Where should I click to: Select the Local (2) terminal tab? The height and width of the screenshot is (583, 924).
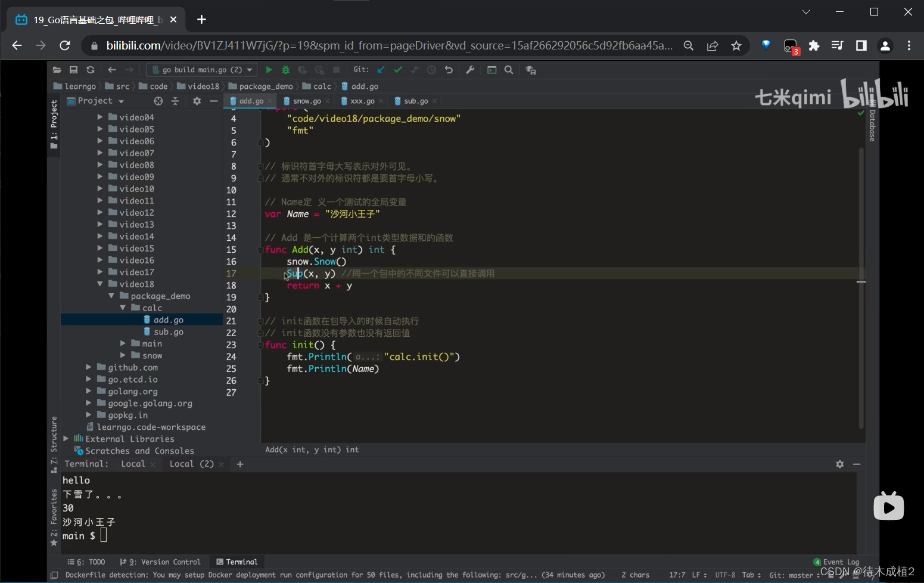point(191,464)
